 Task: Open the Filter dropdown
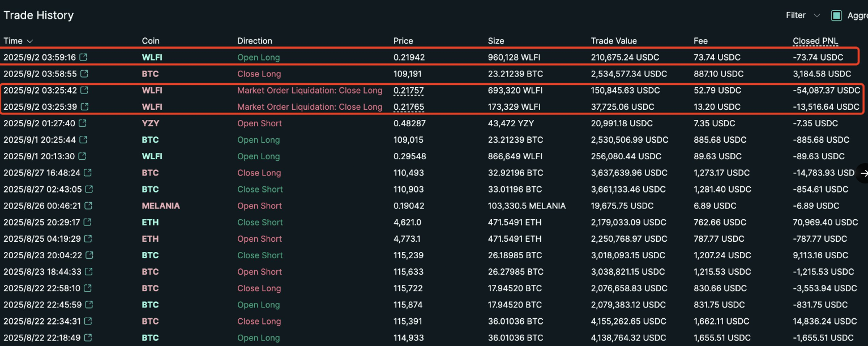pyautogui.click(x=802, y=16)
